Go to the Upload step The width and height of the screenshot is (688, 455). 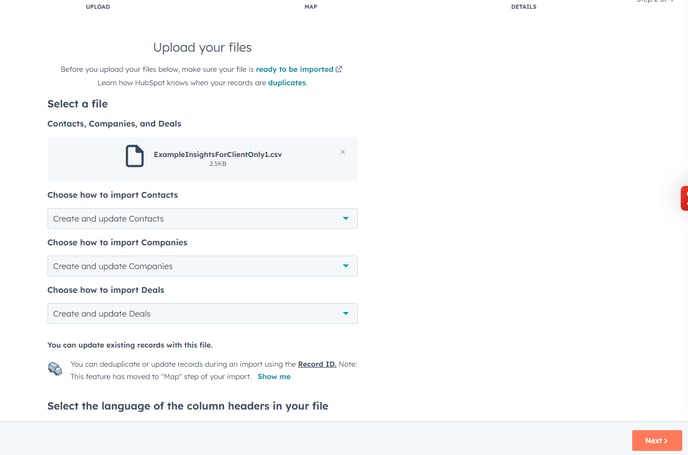point(98,7)
